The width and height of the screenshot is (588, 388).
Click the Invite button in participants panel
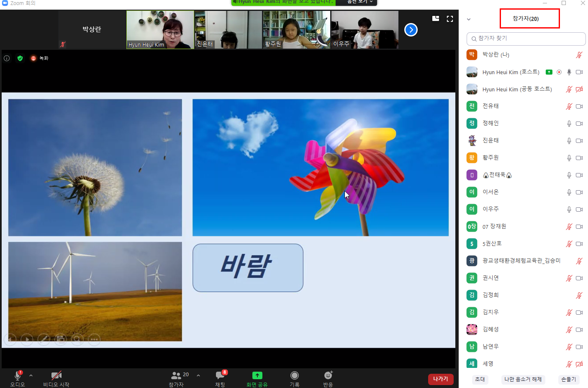(x=480, y=379)
